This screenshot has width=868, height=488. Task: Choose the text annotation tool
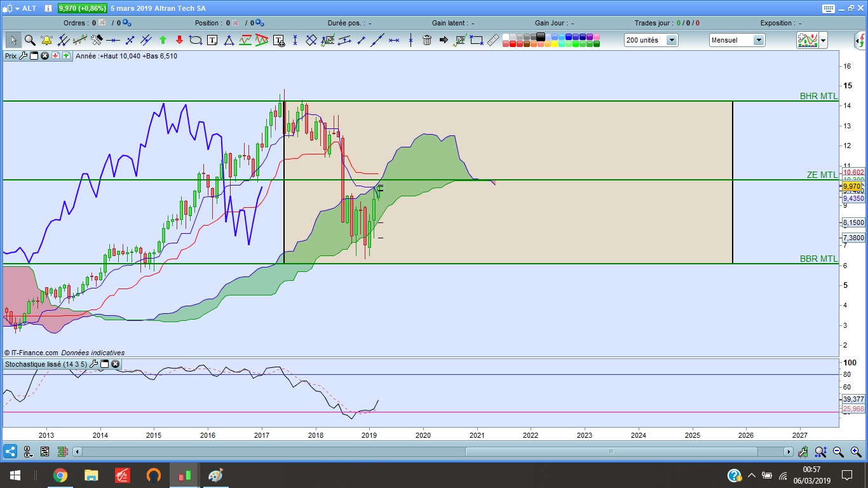click(212, 40)
